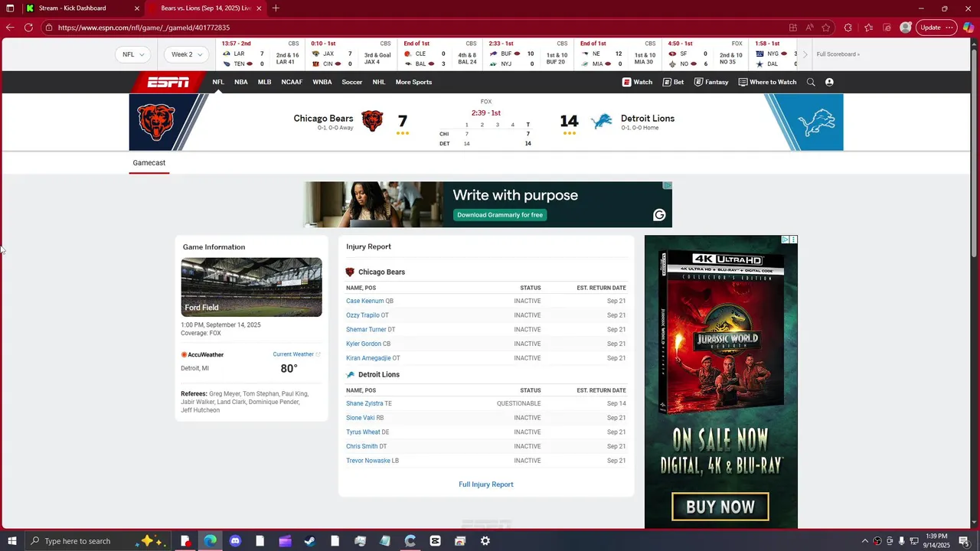Screen dimensions: 980x551
Task: Click the Ford Field stadium thumbnail
Action: click(251, 287)
